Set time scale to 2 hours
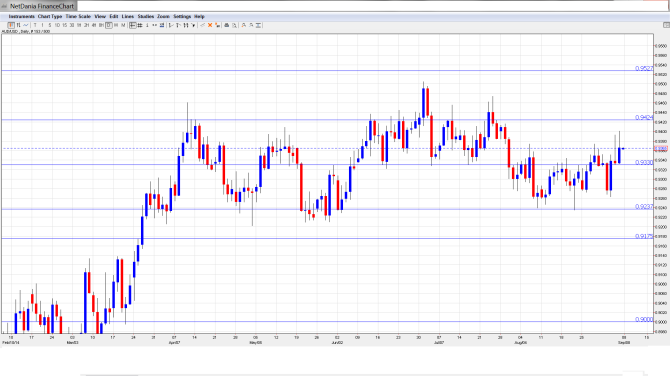 (86, 26)
